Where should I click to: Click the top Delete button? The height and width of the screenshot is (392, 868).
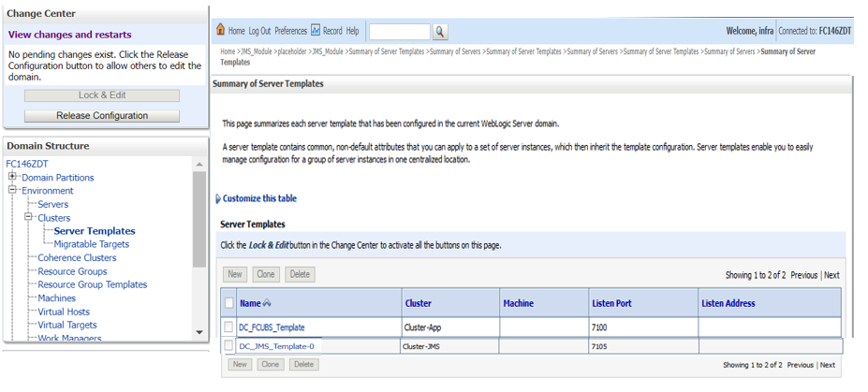tap(300, 274)
